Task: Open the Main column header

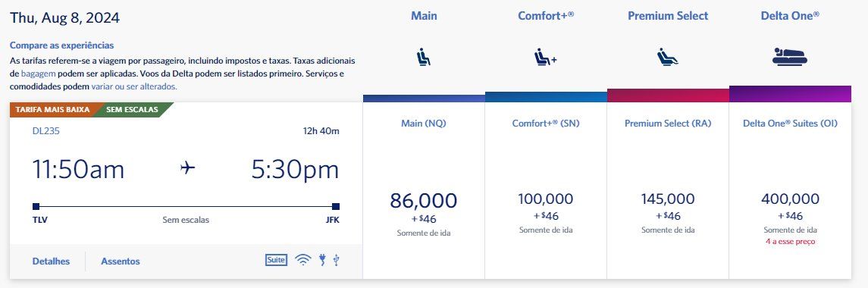Action: click(x=424, y=16)
